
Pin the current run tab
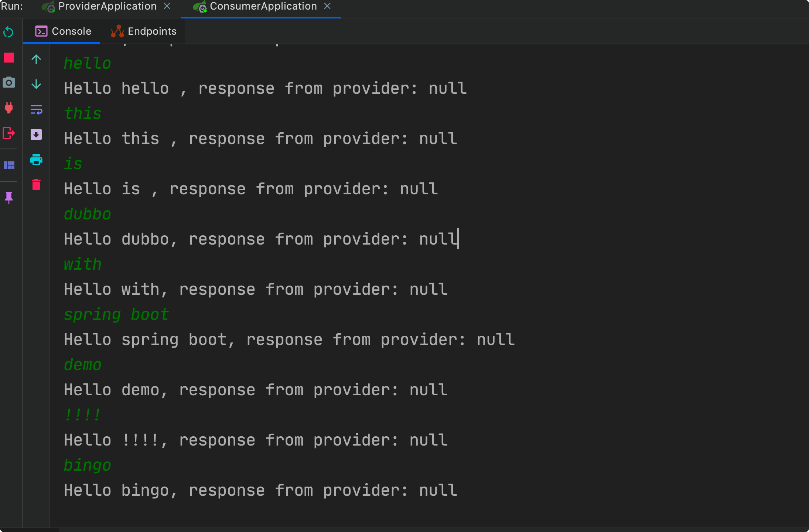[x=9, y=198]
